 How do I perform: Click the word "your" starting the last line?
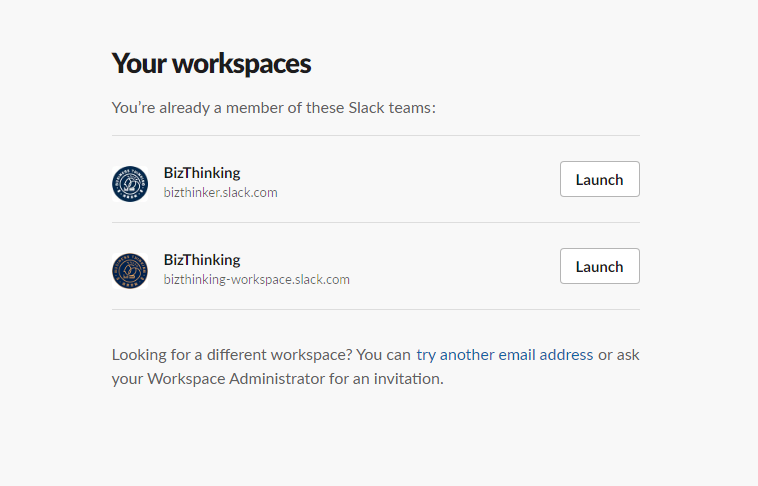(x=128, y=379)
